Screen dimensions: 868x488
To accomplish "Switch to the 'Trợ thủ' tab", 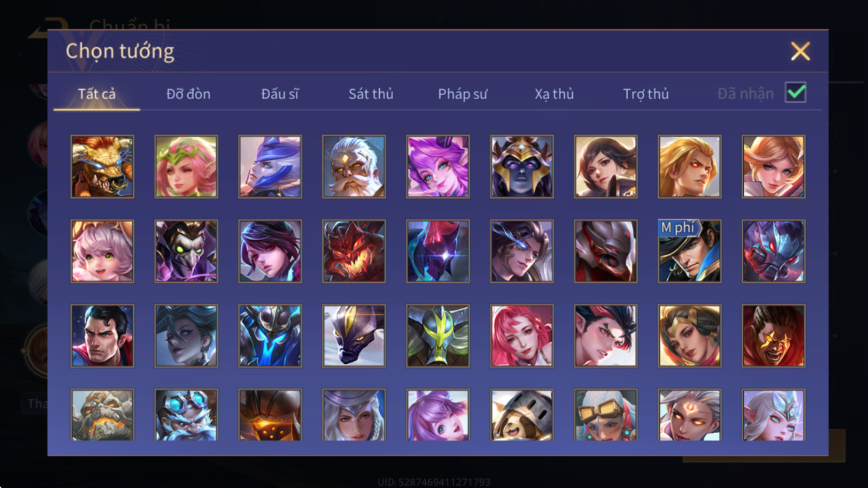I will tap(646, 94).
